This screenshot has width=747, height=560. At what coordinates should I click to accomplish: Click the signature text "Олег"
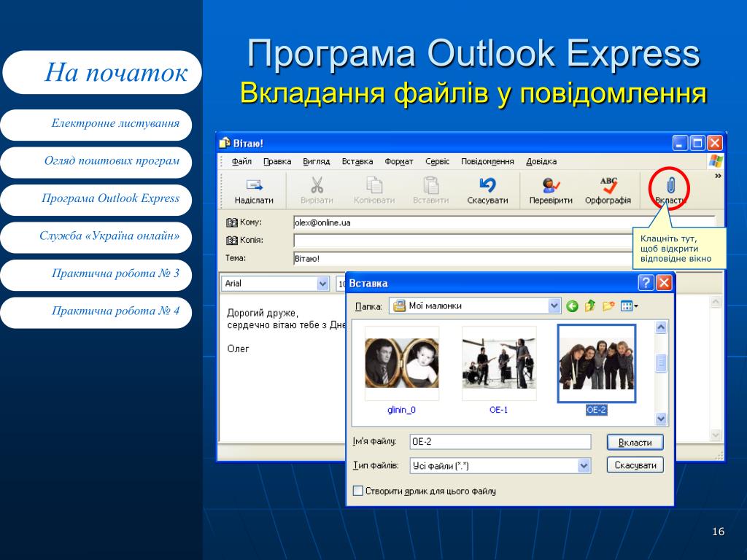(x=239, y=349)
